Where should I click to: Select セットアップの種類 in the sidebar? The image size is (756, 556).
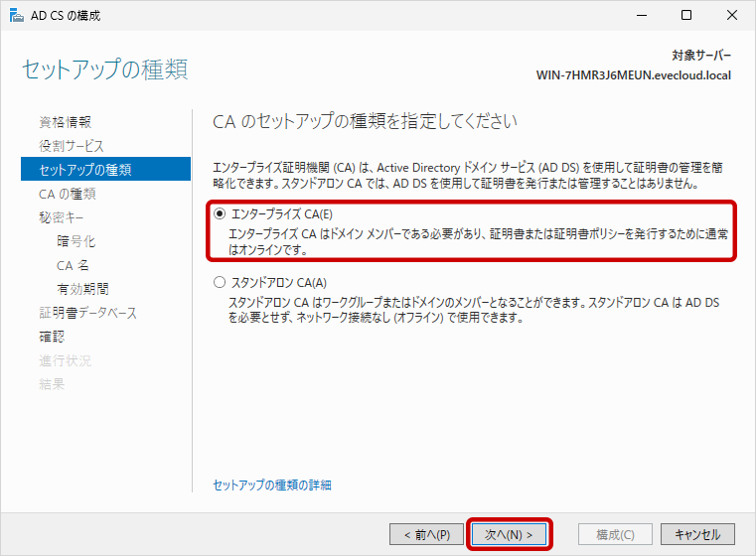click(84, 170)
